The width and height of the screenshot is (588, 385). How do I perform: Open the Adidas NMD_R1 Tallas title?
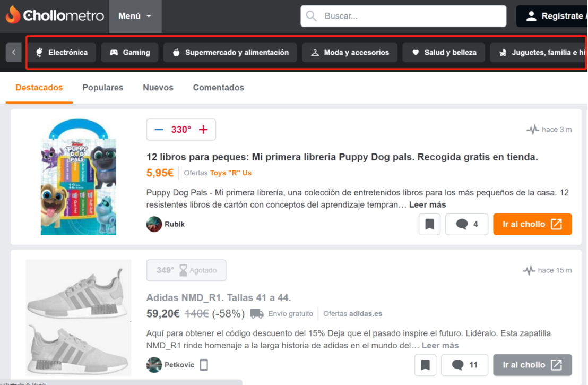tap(219, 297)
